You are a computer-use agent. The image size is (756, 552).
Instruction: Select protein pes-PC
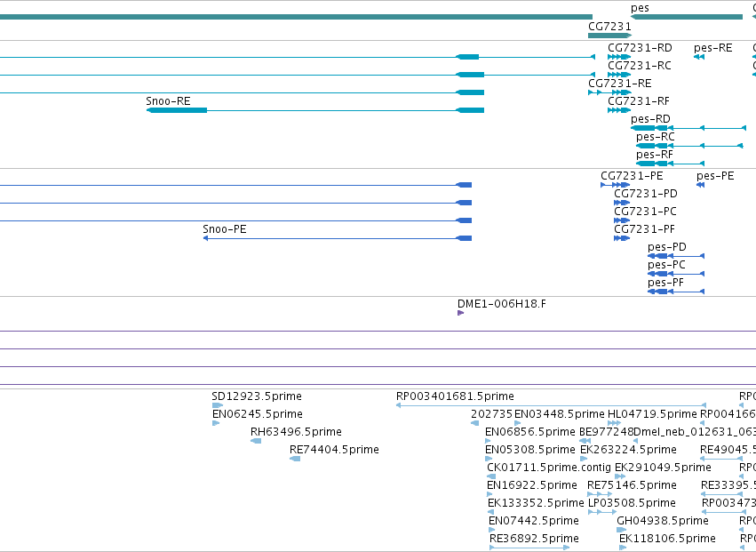666,265
